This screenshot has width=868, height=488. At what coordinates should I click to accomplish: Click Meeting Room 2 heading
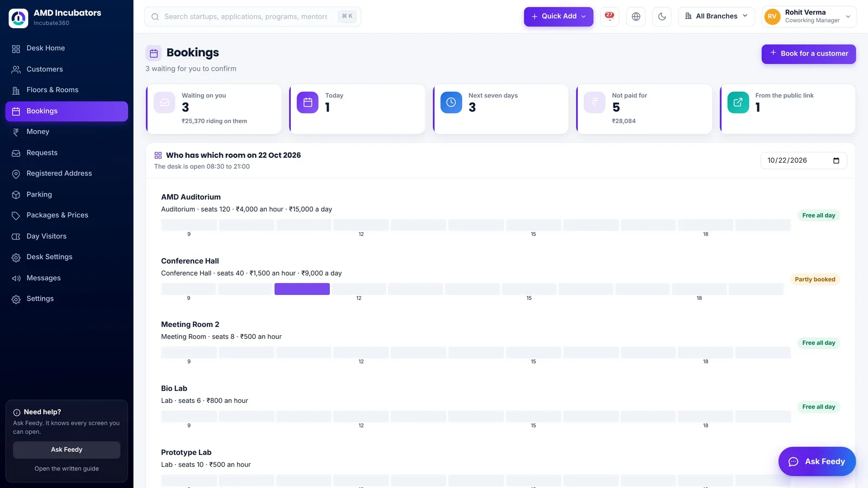pos(190,324)
